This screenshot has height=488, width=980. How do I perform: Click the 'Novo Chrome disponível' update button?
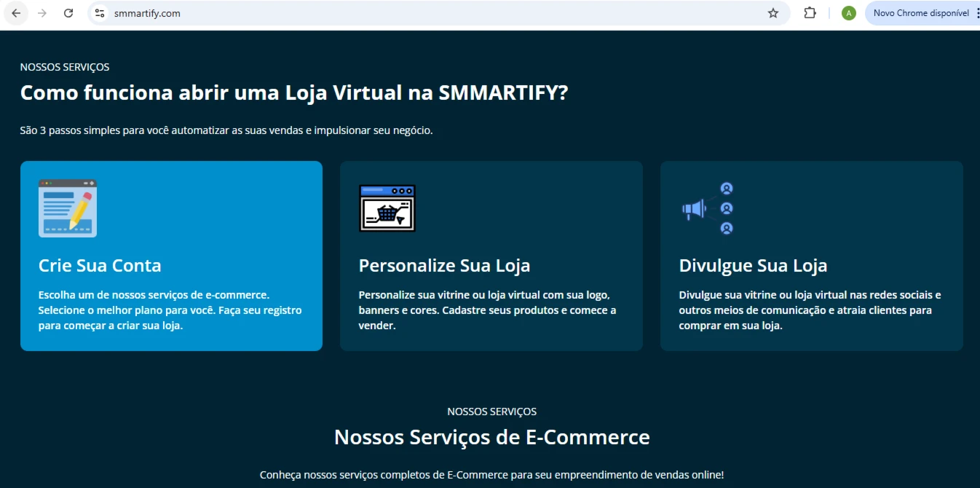pyautogui.click(x=920, y=13)
